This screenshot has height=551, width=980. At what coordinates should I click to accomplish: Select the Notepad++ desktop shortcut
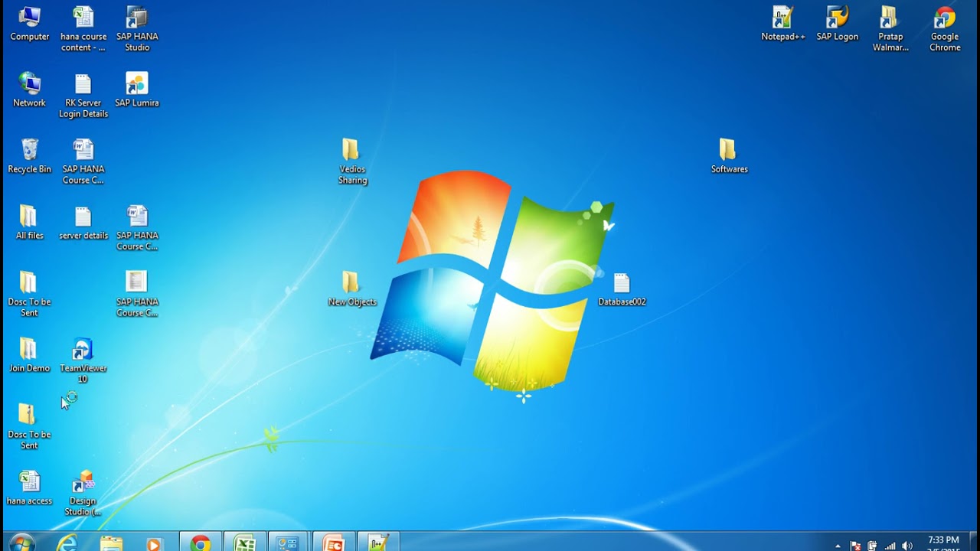[782, 24]
